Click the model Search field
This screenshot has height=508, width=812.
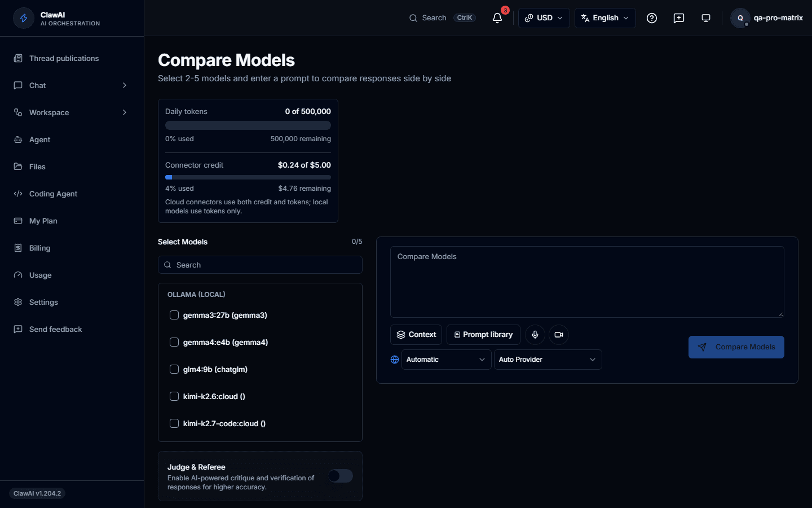(x=260, y=265)
